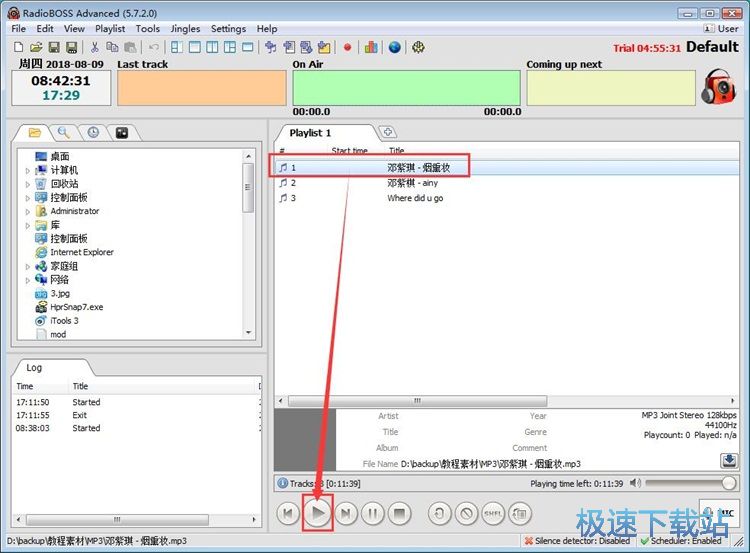Expand the 计算机 tree node
The width and height of the screenshot is (750, 553).
(x=28, y=171)
